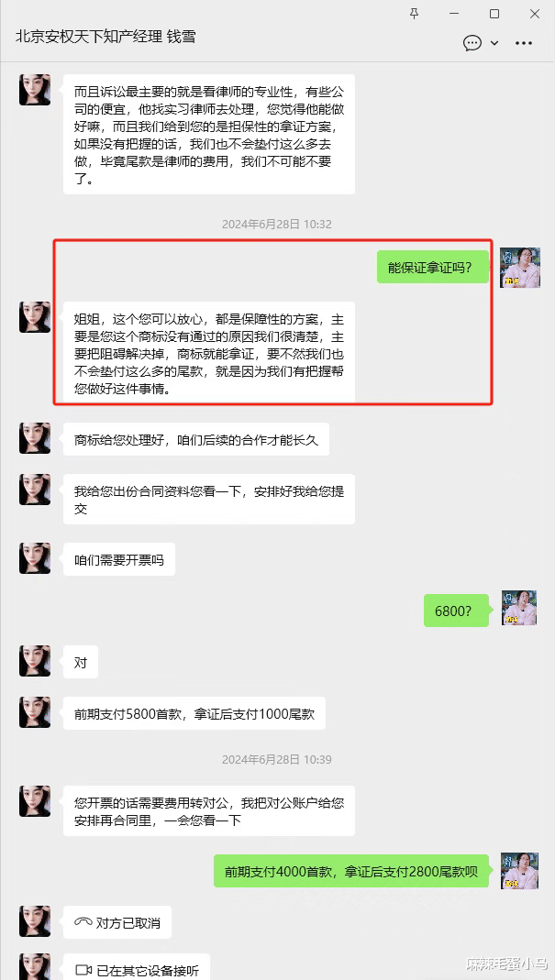Image resolution: width=555 pixels, height=980 pixels.
Task: Open the three-dots more options menu
Action: (x=523, y=43)
